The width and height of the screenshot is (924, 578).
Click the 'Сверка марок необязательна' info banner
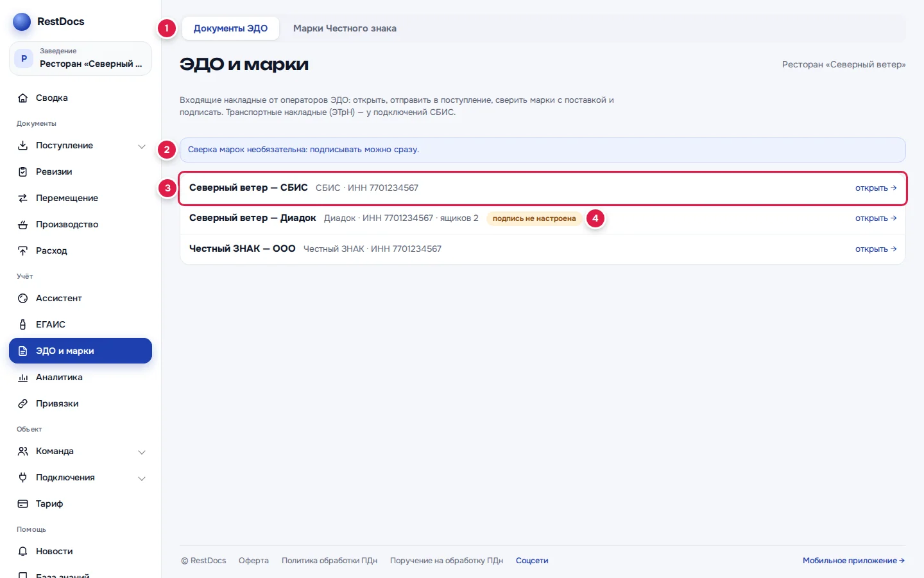542,150
